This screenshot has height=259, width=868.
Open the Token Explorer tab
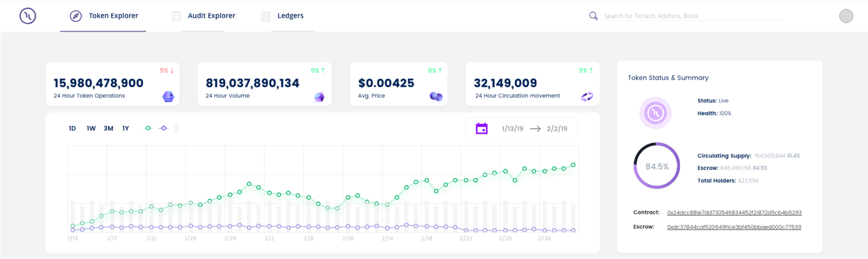103,16
